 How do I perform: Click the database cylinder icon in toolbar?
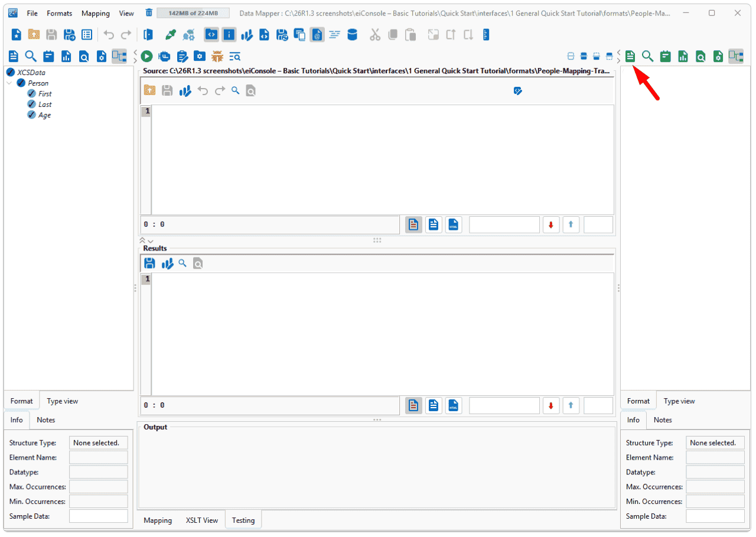coord(353,35)
